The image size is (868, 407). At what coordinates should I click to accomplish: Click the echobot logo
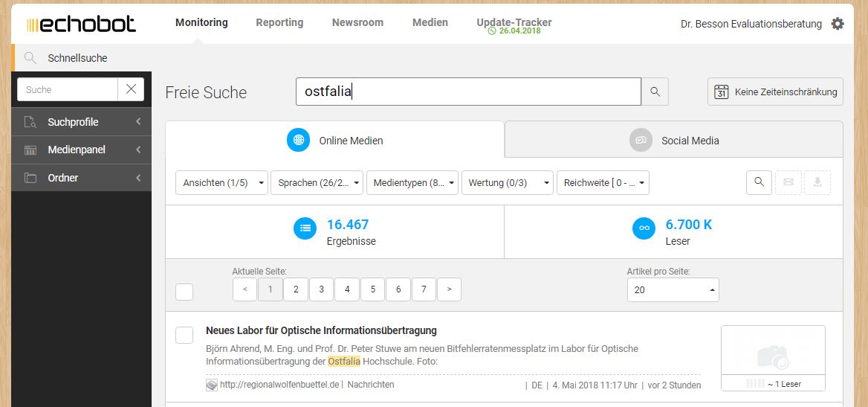click(82, 24)
